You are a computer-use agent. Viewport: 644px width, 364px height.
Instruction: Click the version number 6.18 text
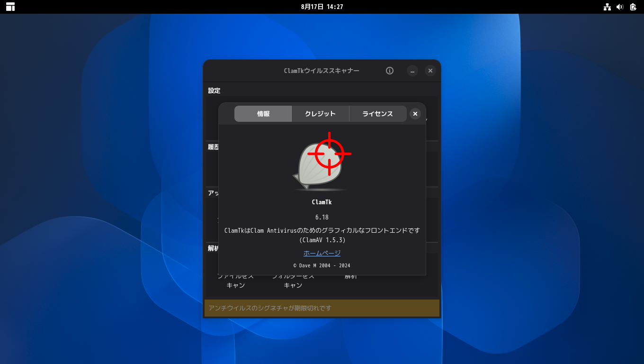(x=322, y=217)
